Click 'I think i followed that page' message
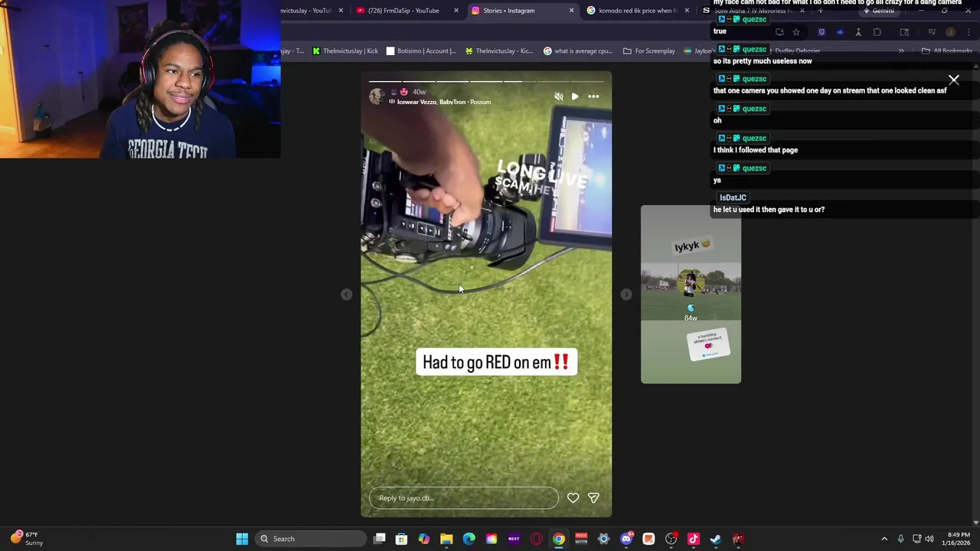Image resolution: width=980 pixels, height=551 pixels. coord(756,150)
